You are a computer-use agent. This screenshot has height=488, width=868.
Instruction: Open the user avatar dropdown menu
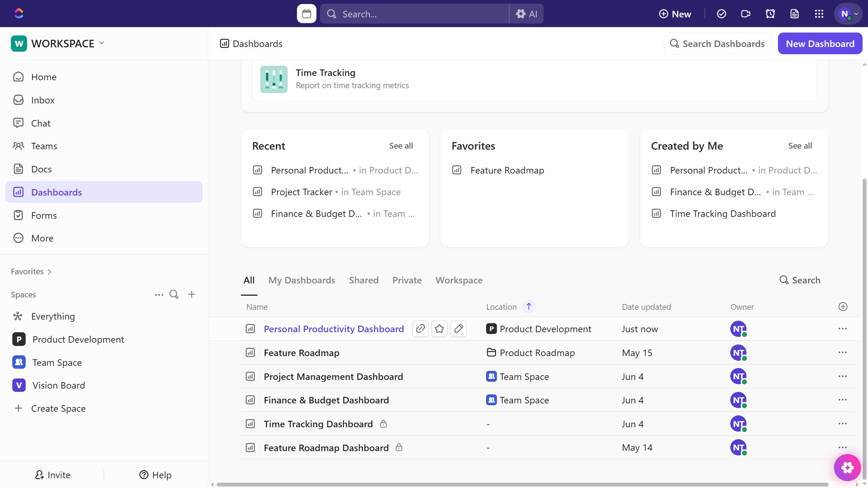[848, 14]
